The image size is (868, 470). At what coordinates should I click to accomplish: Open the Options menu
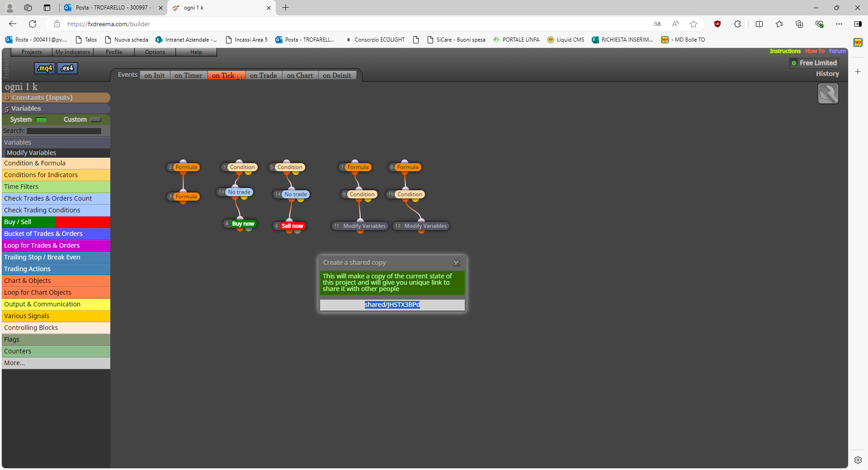pos(155,52)
